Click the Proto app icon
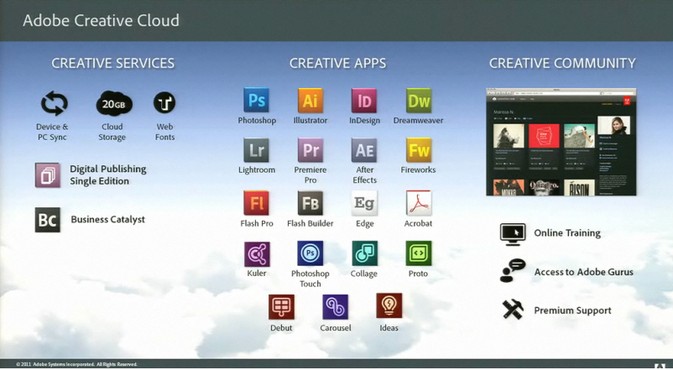673x370 pixels. 418,253
